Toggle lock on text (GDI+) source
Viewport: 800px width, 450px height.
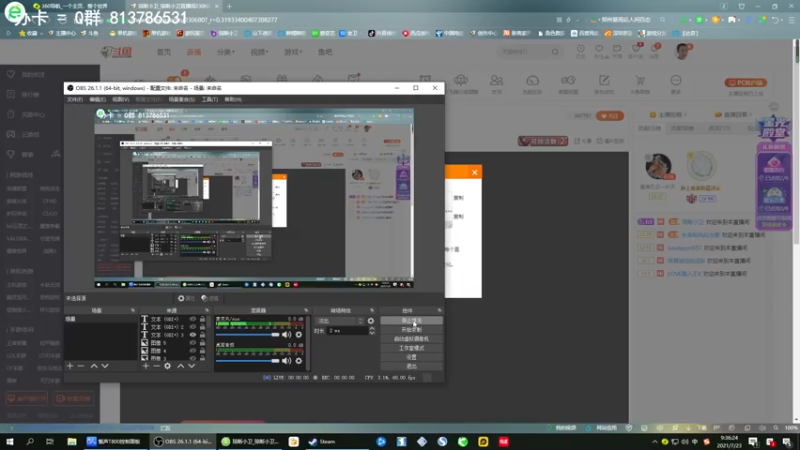[203, 319]
